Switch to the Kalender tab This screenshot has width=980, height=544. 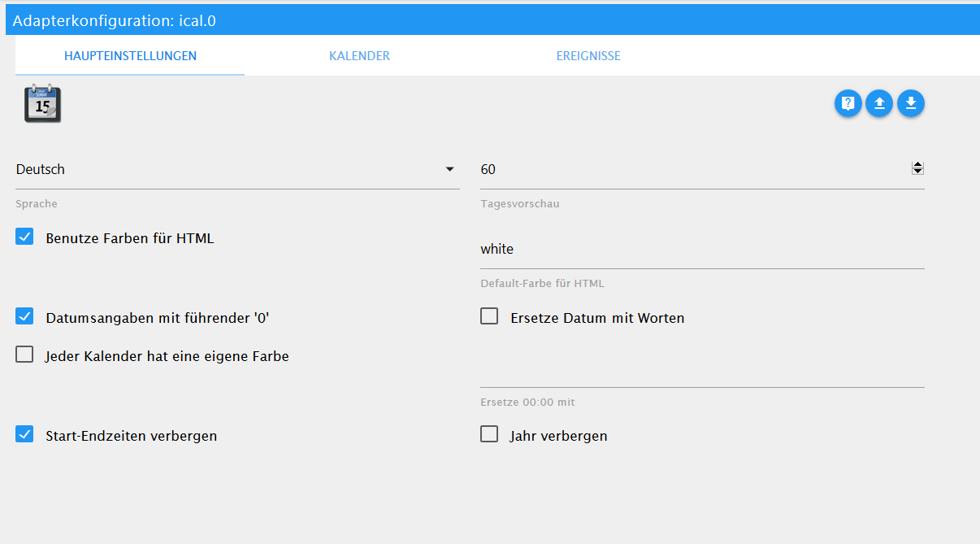[x=359, y=56]
